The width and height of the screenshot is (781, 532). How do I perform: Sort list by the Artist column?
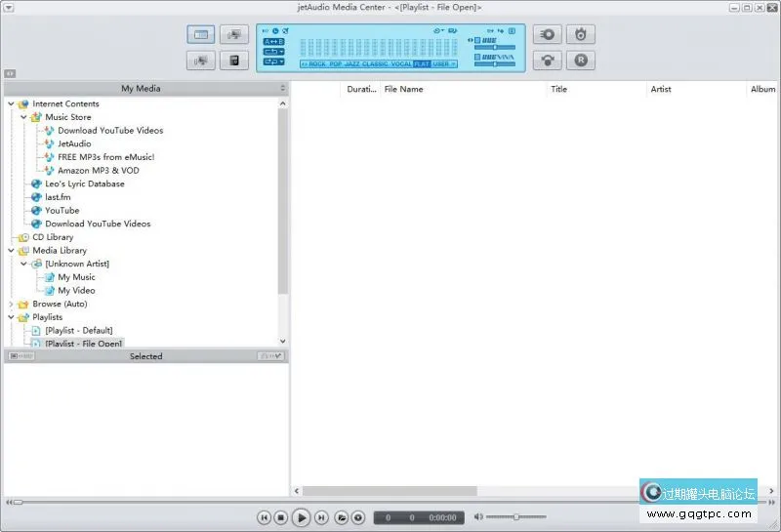(661, 89)
